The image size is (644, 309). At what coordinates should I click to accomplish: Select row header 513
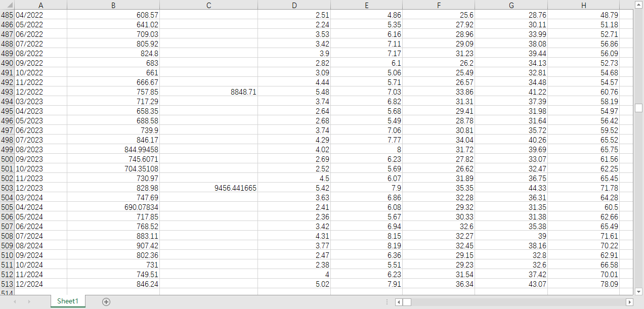click(x=8, y=284)
